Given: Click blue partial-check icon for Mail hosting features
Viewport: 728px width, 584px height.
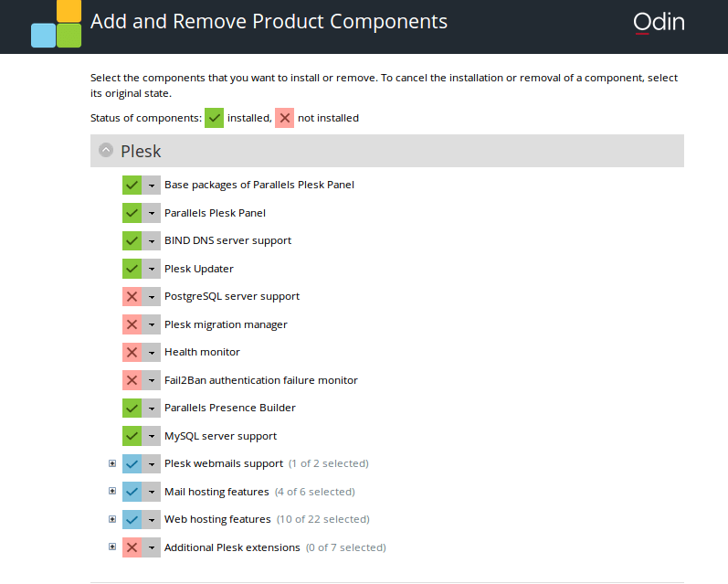Looking at the screenshot, I should click(x=132, y=492).
